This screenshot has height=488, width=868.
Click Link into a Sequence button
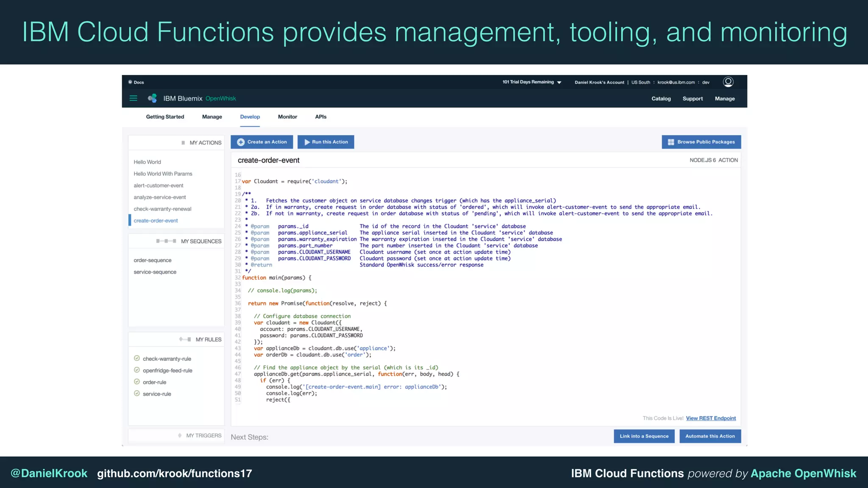(644, 436)
